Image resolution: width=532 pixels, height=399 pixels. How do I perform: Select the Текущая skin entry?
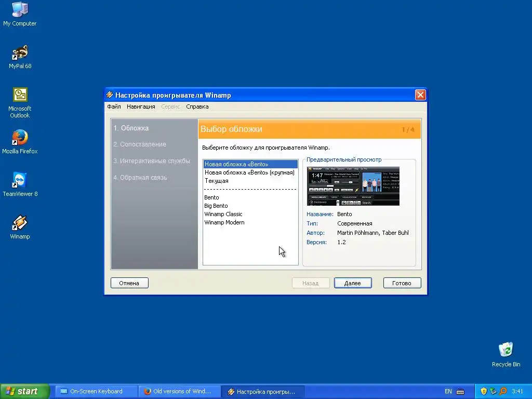click(x=250, y=181)
